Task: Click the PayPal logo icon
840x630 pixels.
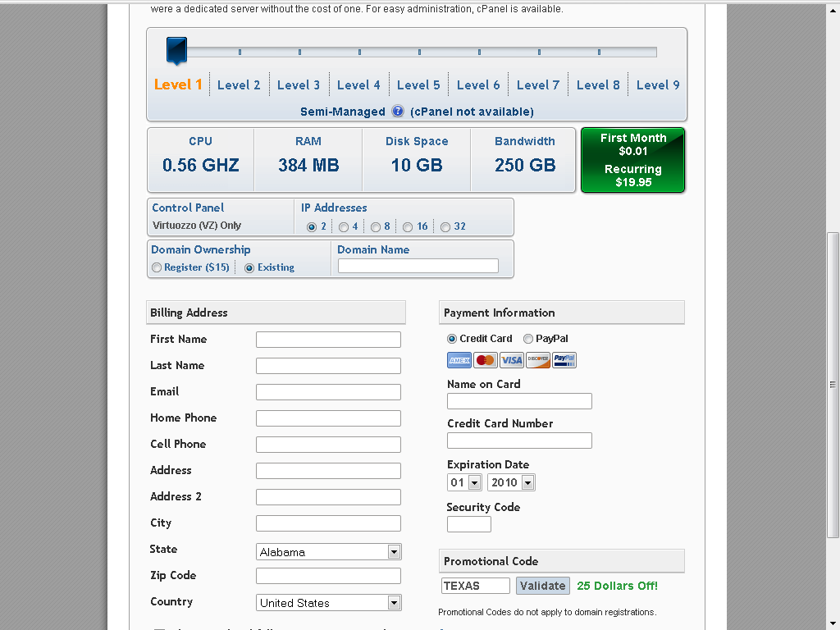Action: point(564,360)
